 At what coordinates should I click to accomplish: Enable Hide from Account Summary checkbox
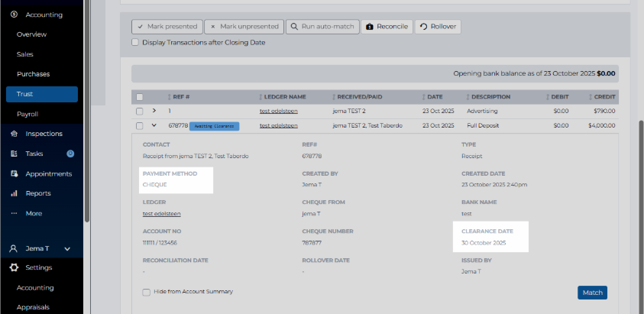click(146, 292)
